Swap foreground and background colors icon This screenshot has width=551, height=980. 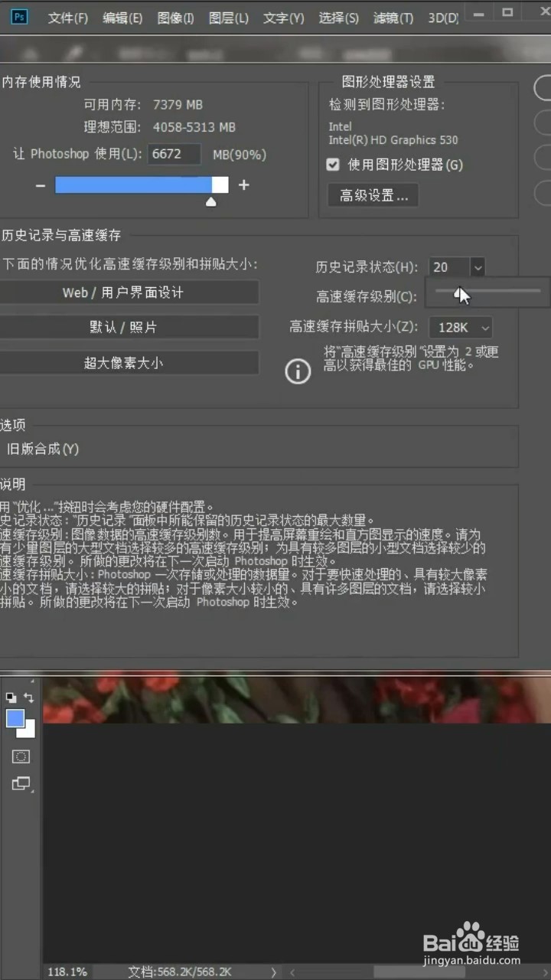(x=28, y=697)
